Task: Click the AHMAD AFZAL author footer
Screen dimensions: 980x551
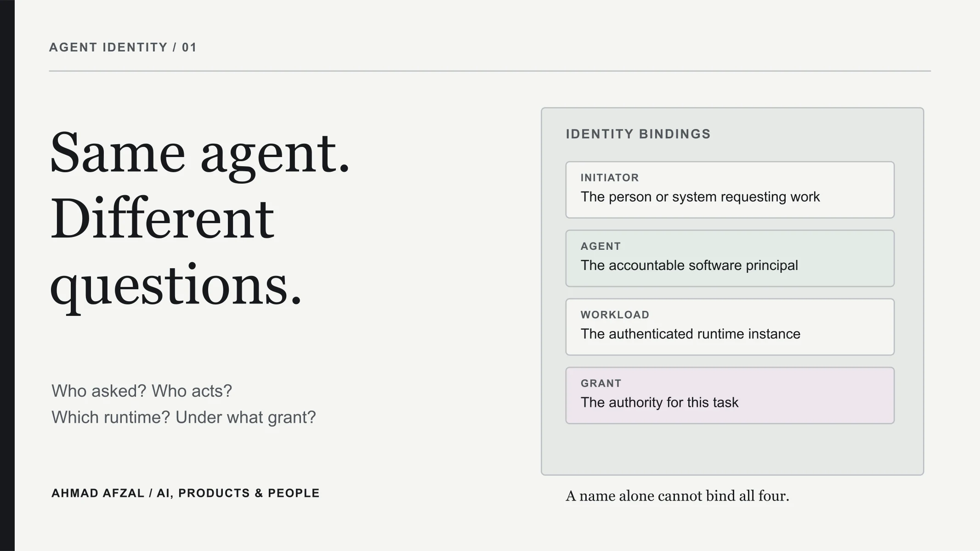Action: coord(185,493)
